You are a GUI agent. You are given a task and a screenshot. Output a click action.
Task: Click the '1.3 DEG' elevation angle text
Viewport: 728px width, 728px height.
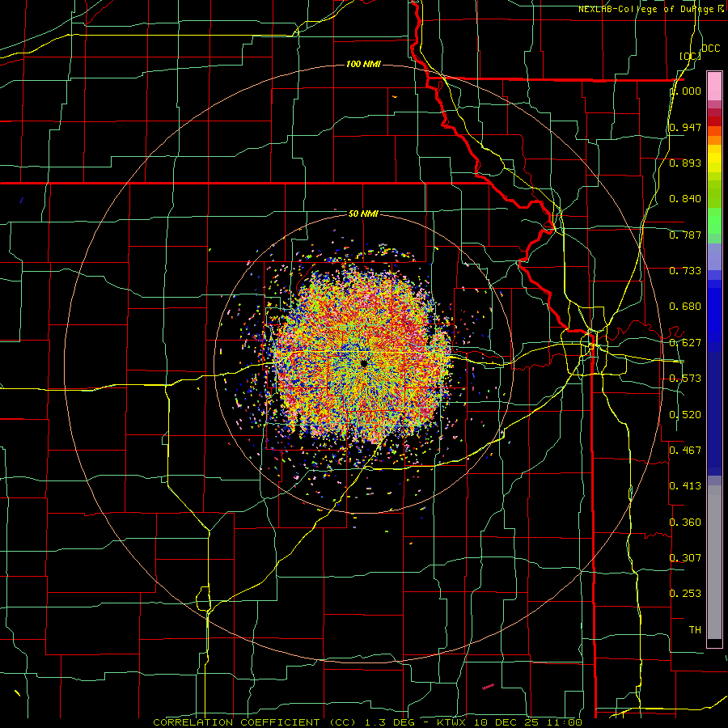point(392,722)
